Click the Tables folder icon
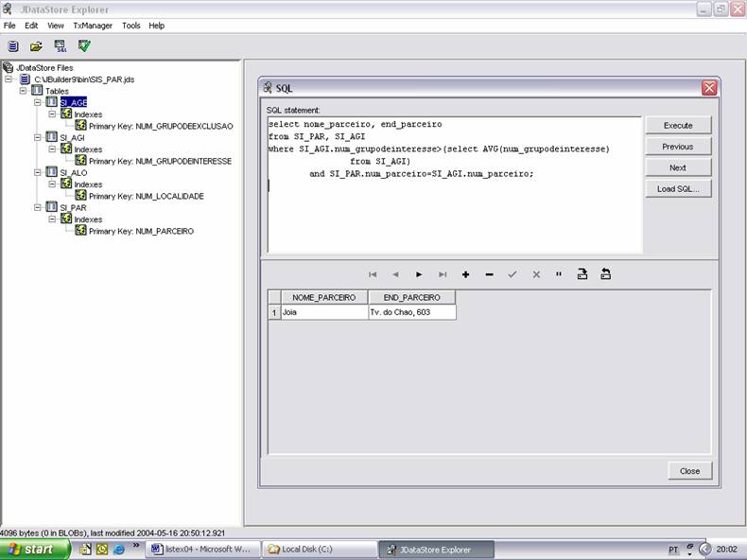 37,91
